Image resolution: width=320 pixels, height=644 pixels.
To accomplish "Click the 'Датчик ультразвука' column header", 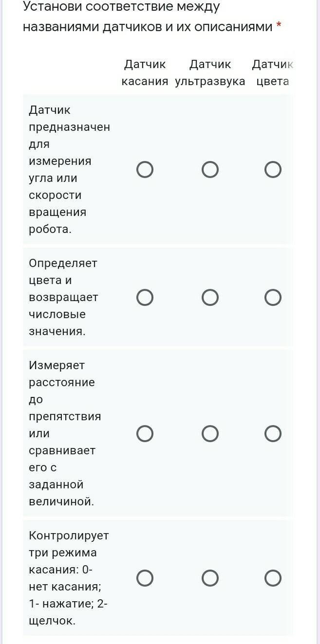I will coord(210,72).
